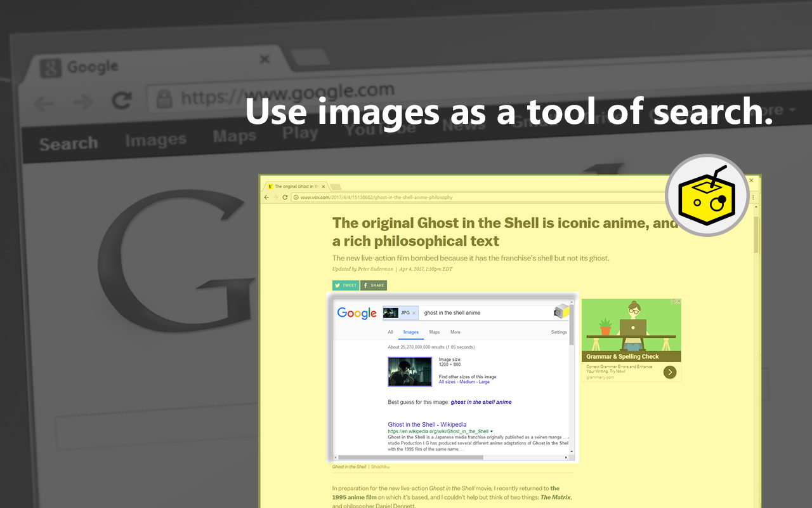This screenshot has width=812, height=508.
Task: Click the Google logo in popup
Action: [x=357, y=313]
